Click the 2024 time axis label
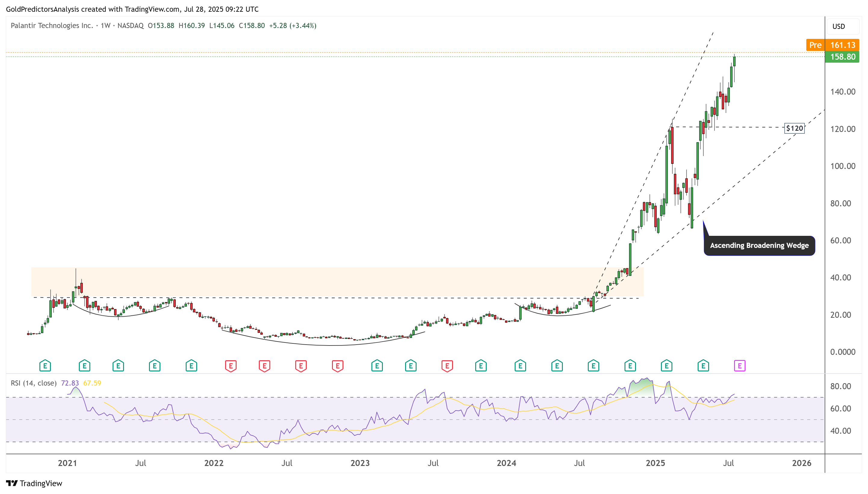868x494 pixels. [x=506, y=463]
